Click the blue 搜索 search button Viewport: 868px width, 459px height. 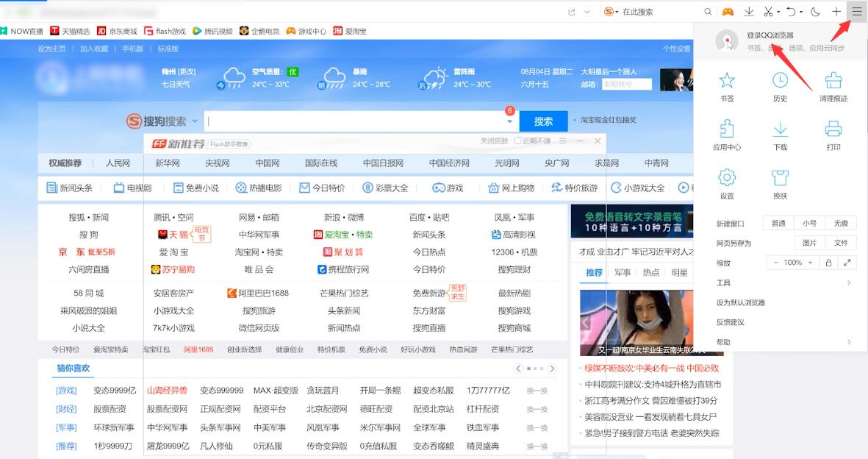(543, 121)
